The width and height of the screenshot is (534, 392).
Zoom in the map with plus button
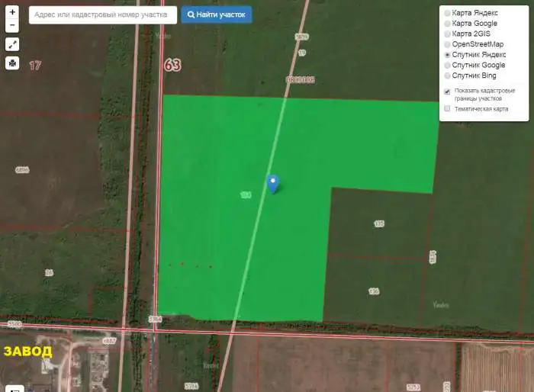tap(12, 12)
